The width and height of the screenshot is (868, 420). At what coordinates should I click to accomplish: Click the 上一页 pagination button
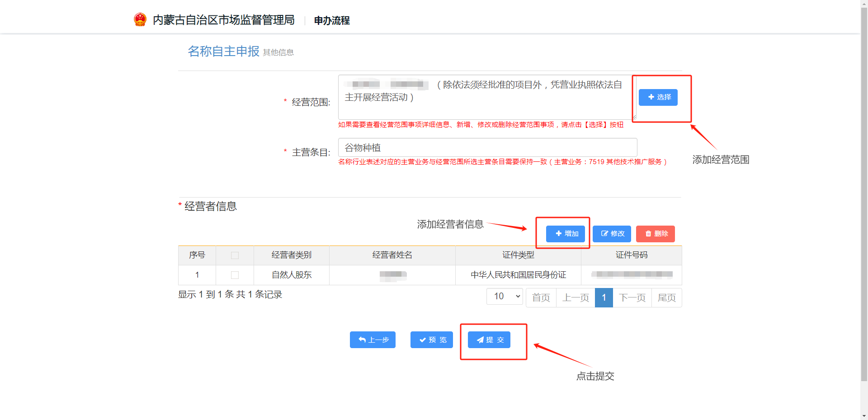point(576,297)
